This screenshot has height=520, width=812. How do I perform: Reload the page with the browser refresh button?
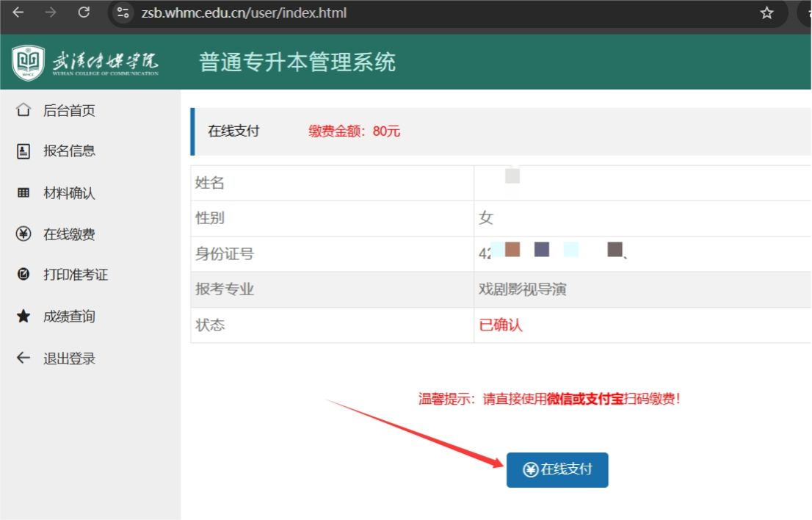84,12
